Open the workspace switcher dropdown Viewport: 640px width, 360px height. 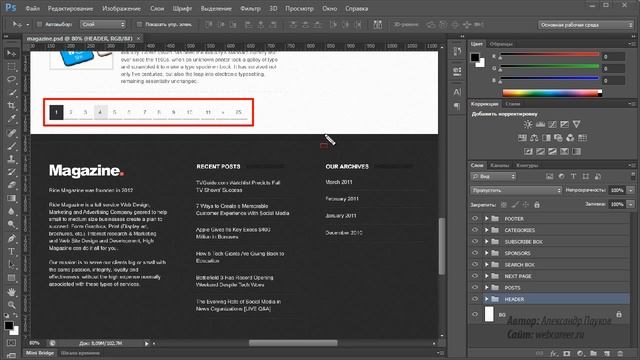[586, 25]
